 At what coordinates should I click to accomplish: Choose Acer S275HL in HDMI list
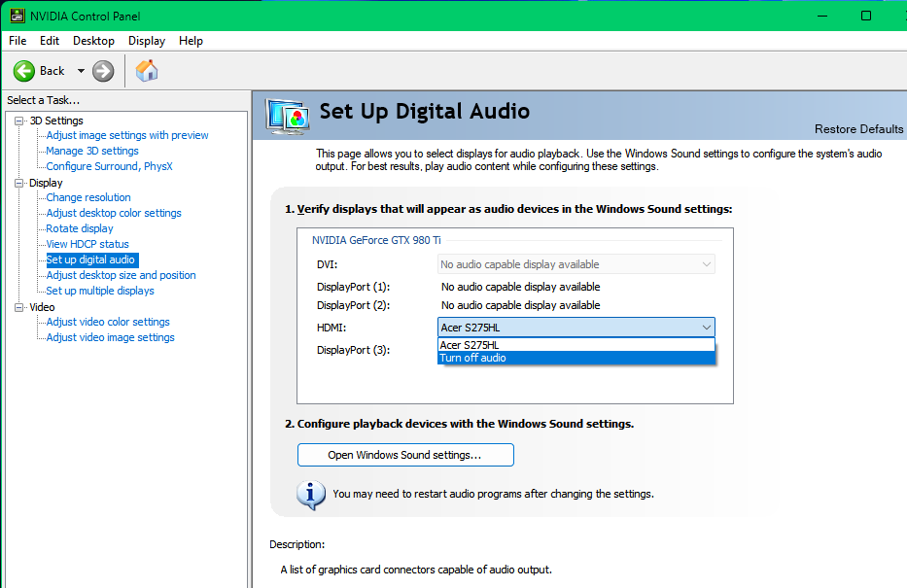coord(576,345)
